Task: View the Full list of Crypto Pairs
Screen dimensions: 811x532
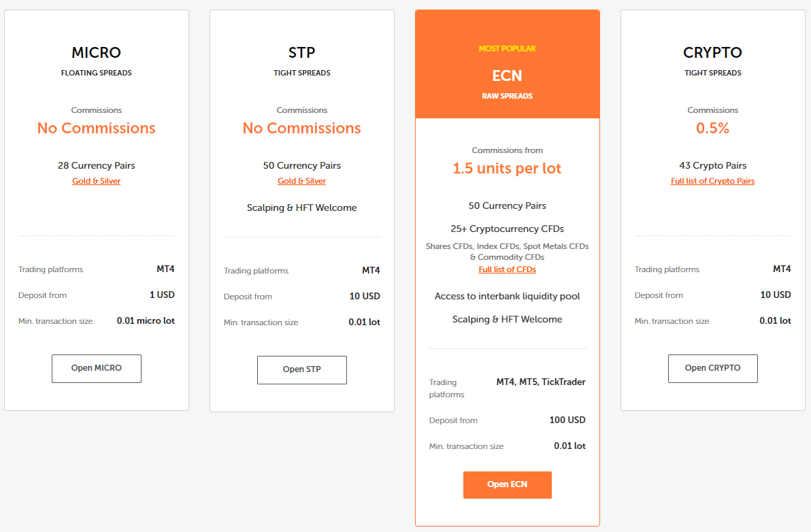Action: click(x=712, y=181)
